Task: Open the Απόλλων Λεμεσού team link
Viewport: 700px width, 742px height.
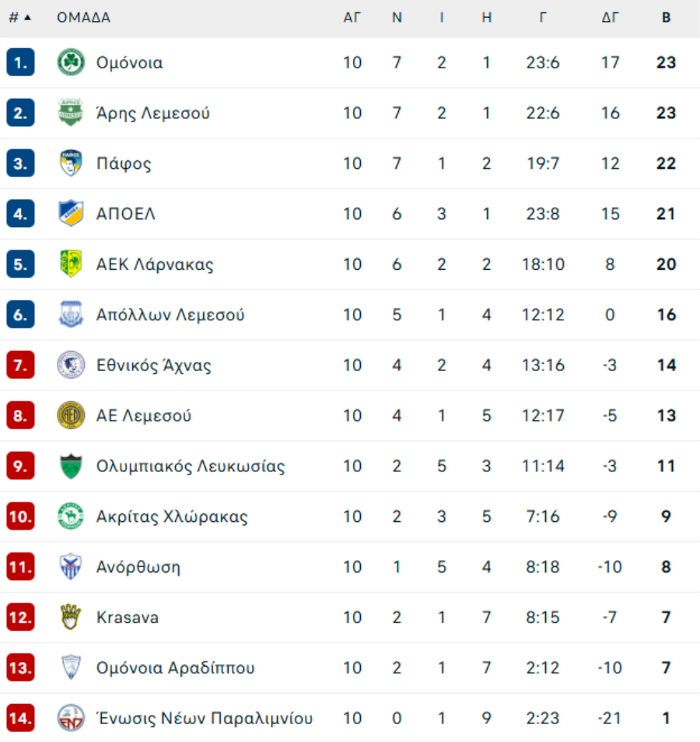Action: coord(170,315)
